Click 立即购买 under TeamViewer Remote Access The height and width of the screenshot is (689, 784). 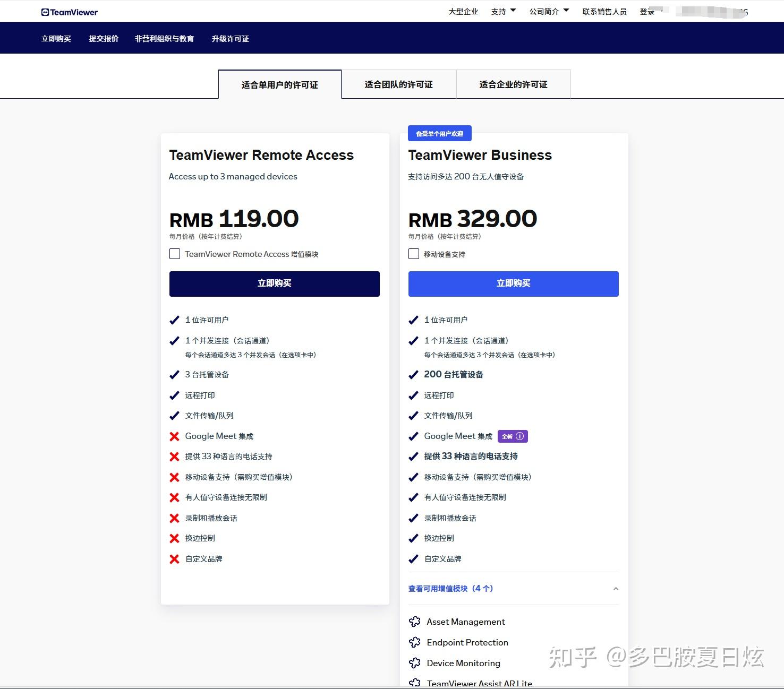[274, 283]
